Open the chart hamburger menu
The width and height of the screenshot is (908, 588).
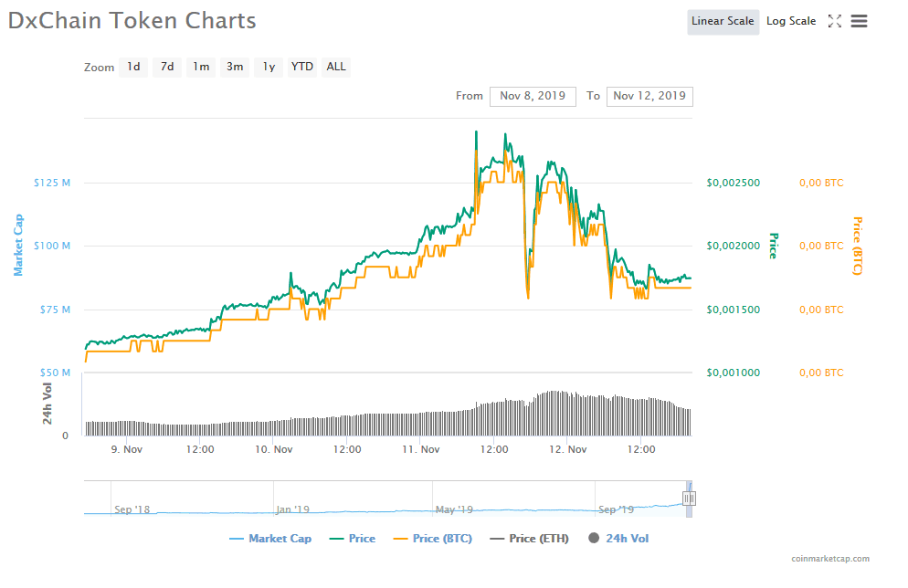[x=859, y=21]
